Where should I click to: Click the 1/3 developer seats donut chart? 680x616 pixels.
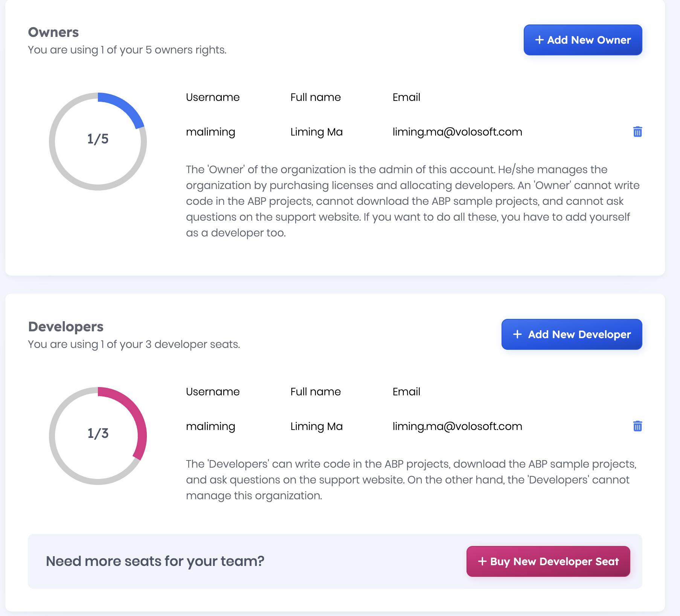click(x=98, y=436)
